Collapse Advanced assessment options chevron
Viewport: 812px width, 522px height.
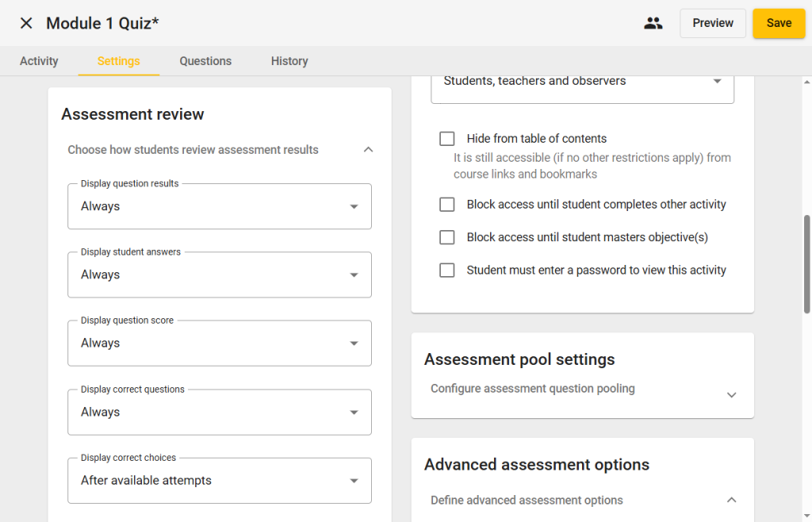point(731,500)
